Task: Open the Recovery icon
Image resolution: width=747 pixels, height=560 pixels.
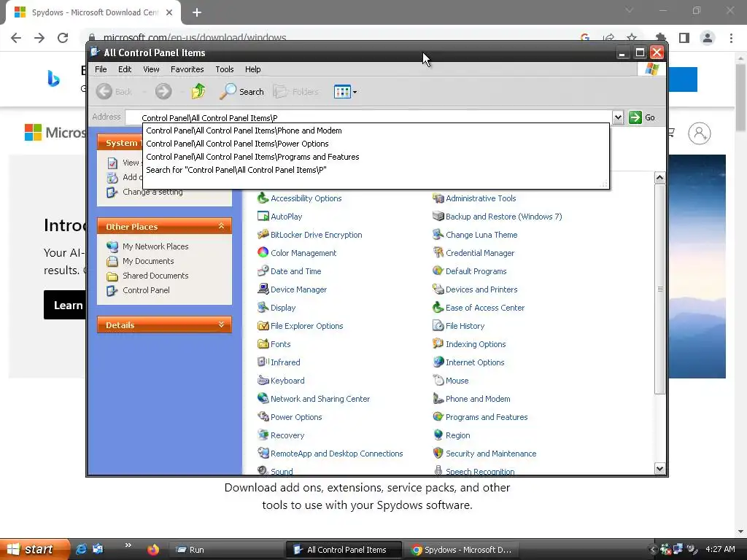Action: [x=263, y=435]
